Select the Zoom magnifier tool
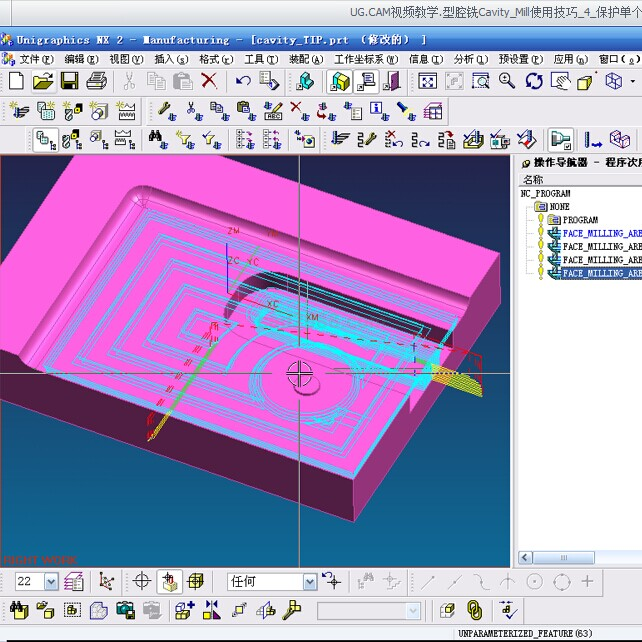 click(507, 81)
